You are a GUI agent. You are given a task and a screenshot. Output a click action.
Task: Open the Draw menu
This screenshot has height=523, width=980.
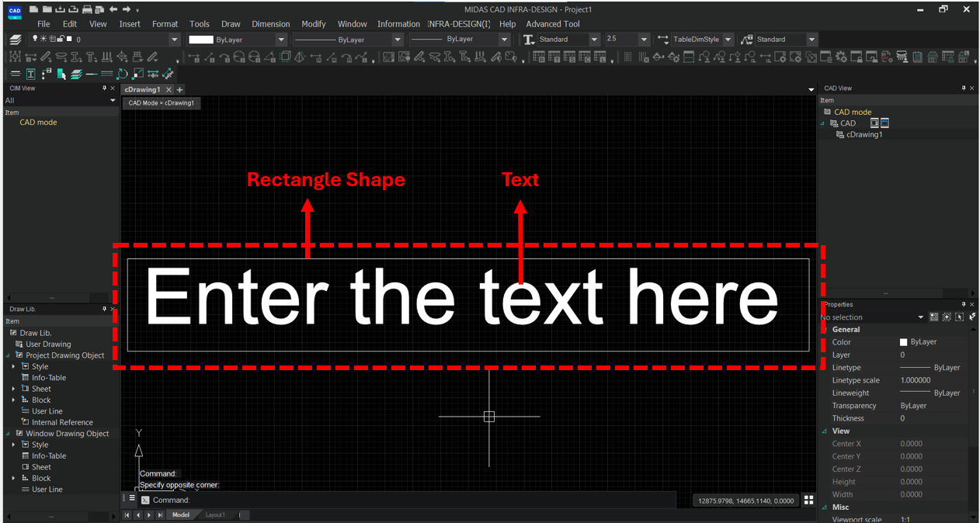(231, 24)
